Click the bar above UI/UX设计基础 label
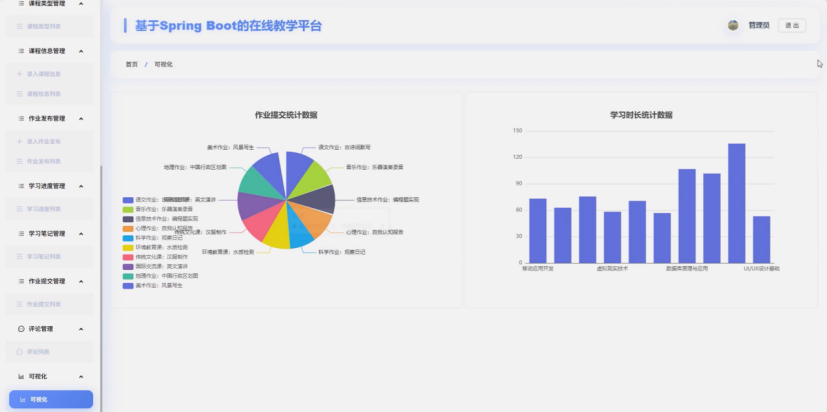 point(761,239)
